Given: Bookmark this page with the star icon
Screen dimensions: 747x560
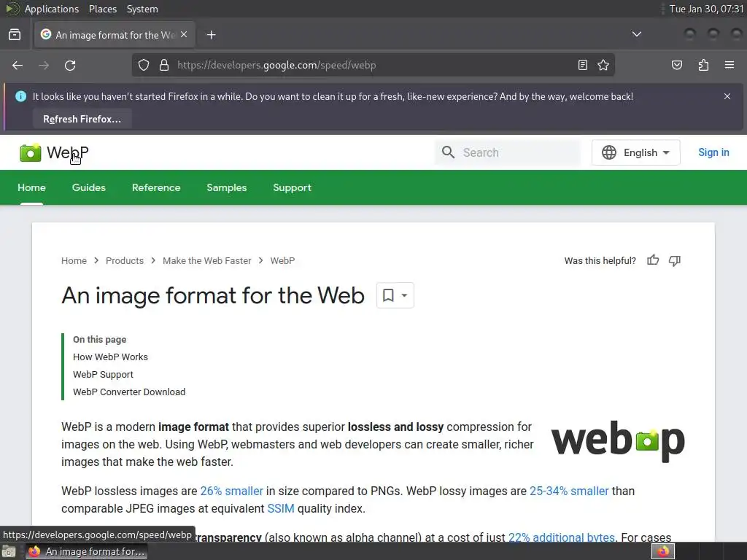Looking at the screenshot, I should [603, 65].
